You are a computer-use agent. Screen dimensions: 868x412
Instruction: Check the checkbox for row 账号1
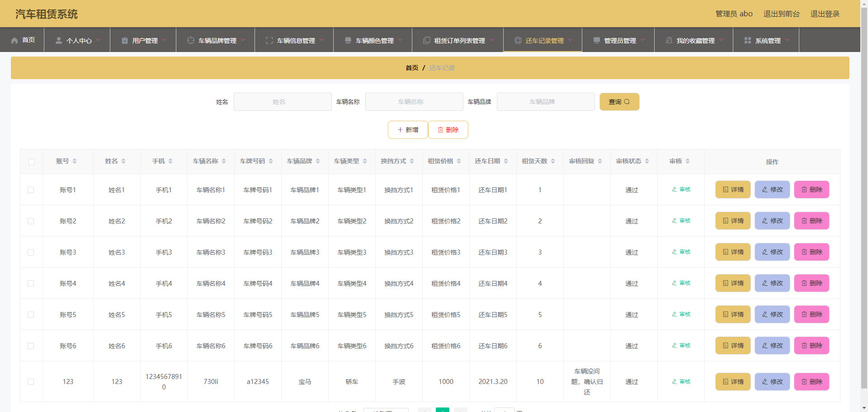[x=31, y=190]
